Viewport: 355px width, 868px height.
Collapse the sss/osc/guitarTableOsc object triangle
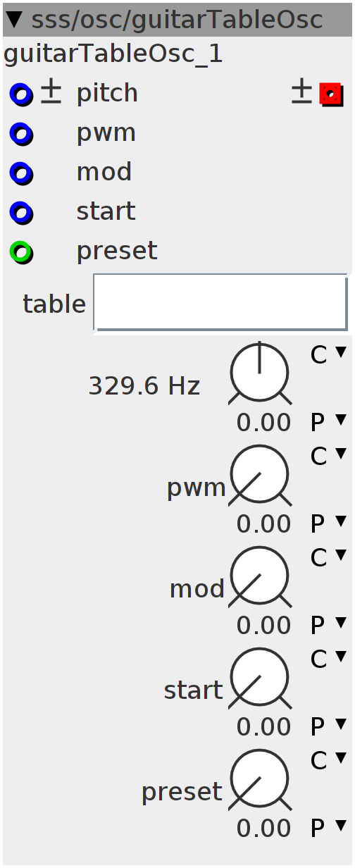point(13,20)
